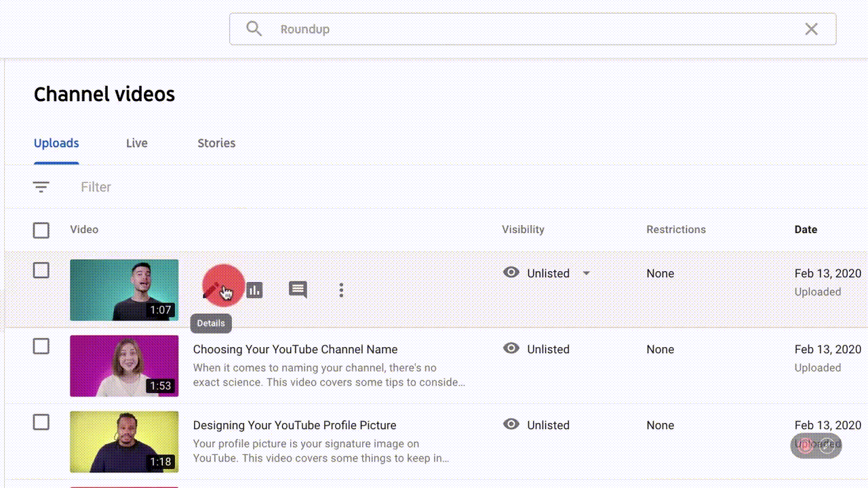
Task: Open the Uploads tab
Action: click(56, 143)
